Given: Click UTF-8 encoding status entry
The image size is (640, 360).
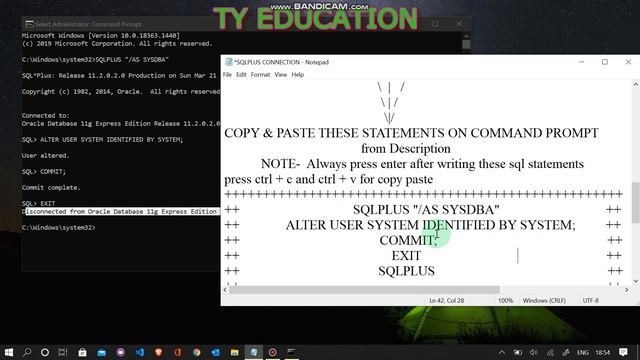Looking at the screenshot, I should pyautogui.click(x=591, y=300).
